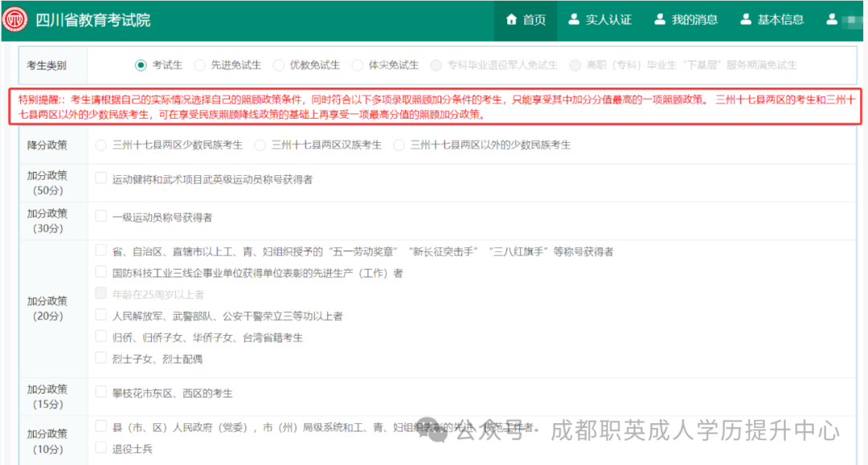Click the 考生类别 row label
The width and height of the screenshot is (868, 465).
point(47,66)
